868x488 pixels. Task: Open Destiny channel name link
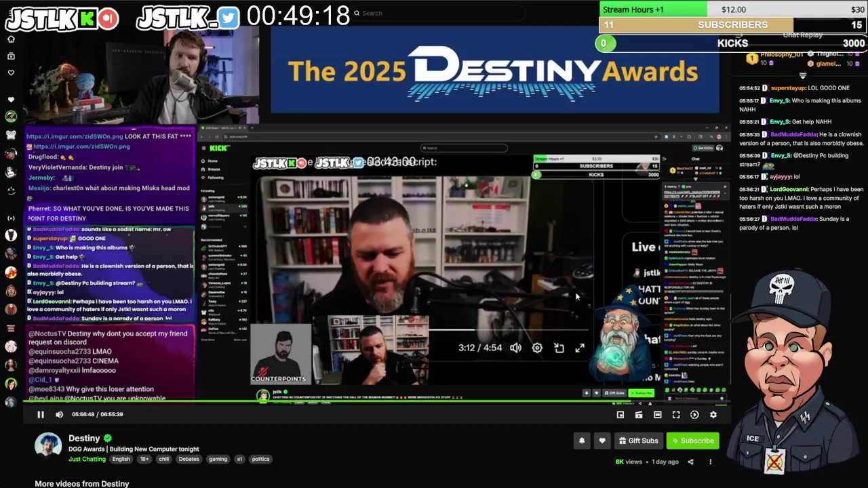[84, 439]
